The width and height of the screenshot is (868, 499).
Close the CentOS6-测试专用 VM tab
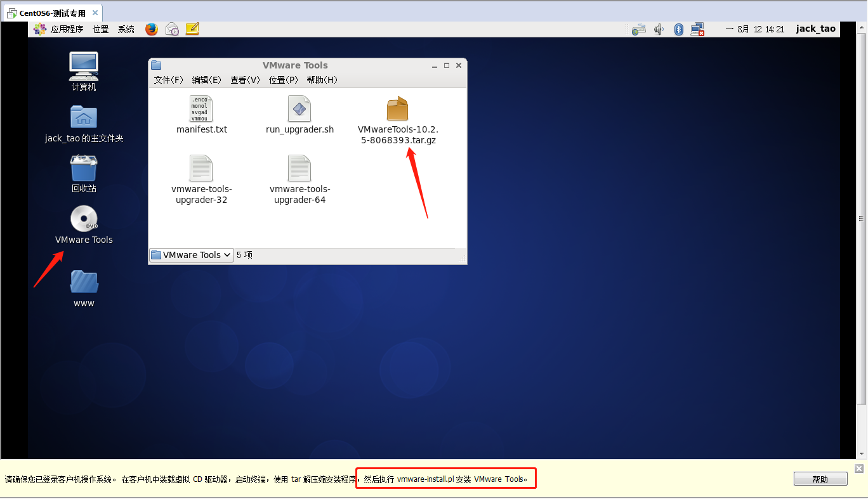tap(95, 13)
